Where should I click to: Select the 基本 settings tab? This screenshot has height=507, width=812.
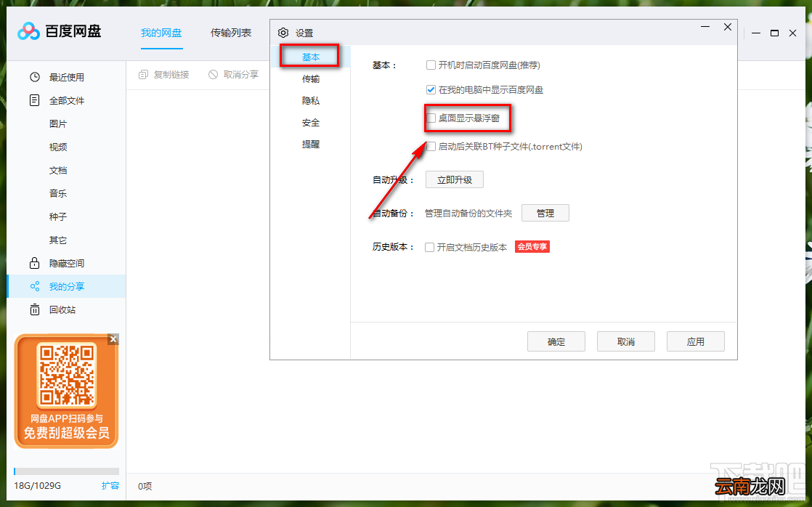point(311,57)
